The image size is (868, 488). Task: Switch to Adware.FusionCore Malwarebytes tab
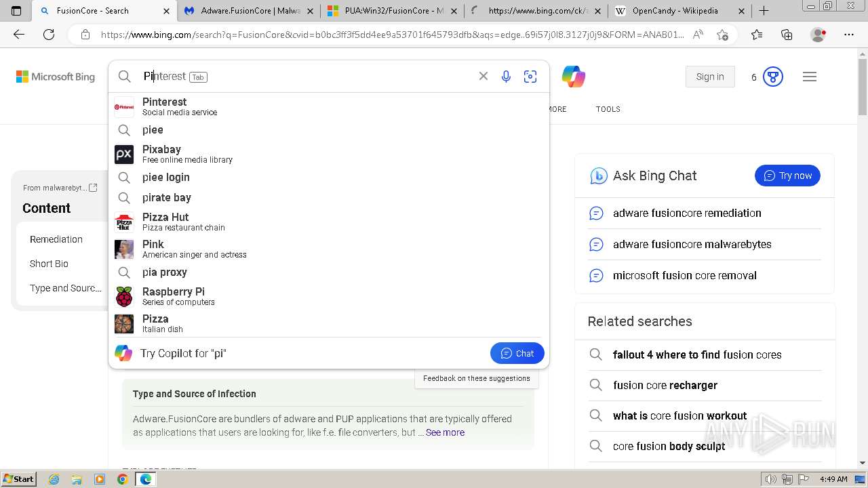tap(248, 11)
